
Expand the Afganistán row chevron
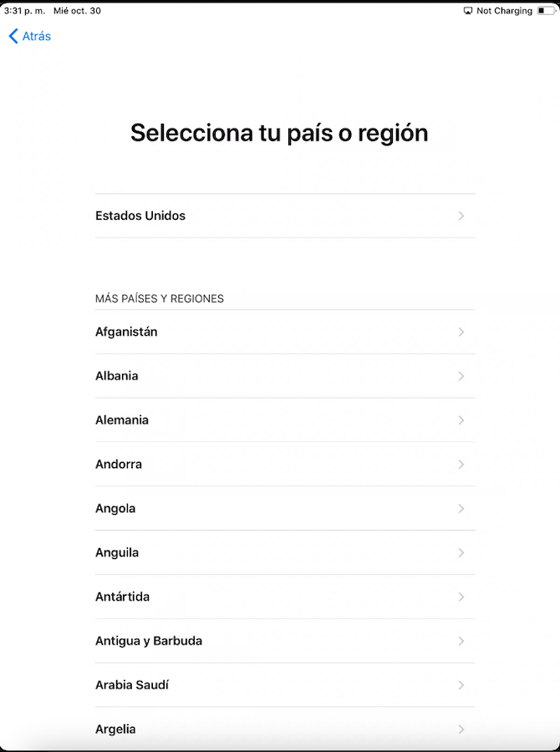pos(461,332)
